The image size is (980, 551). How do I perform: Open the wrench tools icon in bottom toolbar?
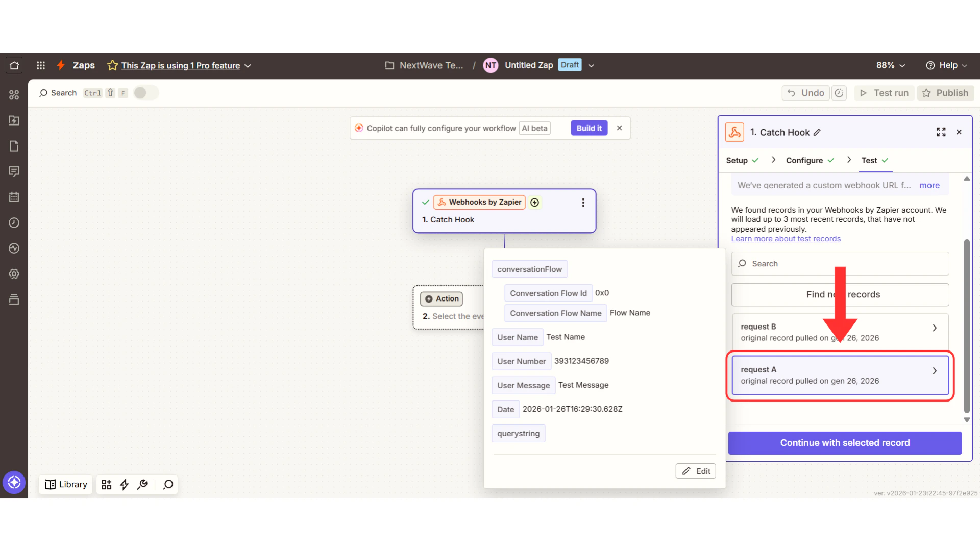(x=143, y=484)
